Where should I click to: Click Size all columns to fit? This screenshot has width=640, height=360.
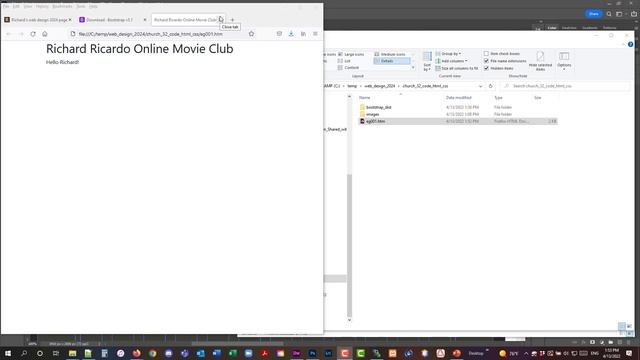pyautogui.click(x=457, y=68)
